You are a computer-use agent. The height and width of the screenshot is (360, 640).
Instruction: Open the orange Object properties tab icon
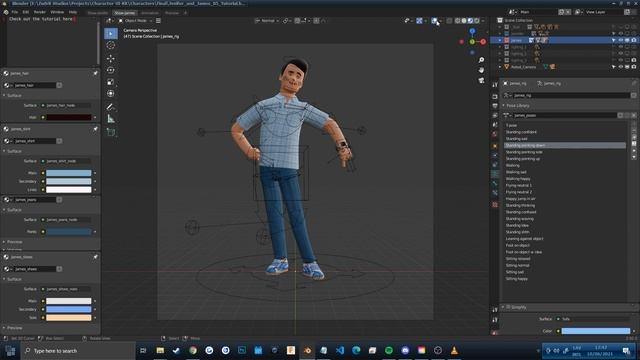coord(495,146)
